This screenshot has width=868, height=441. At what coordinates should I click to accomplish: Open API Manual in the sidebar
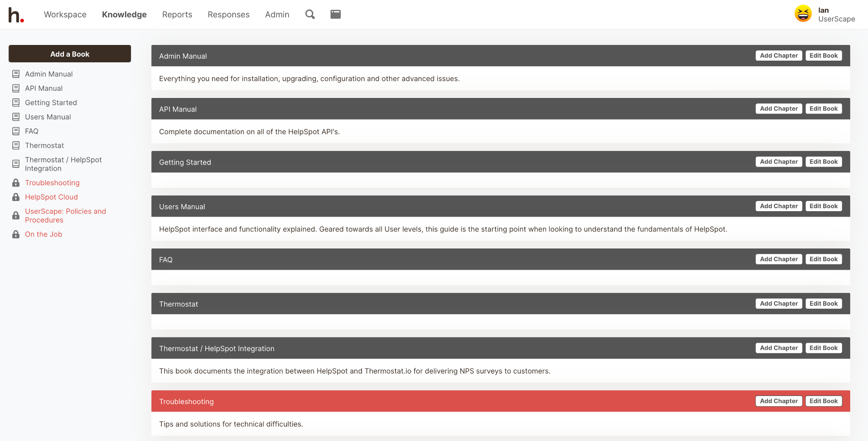(x=44, y=88)
